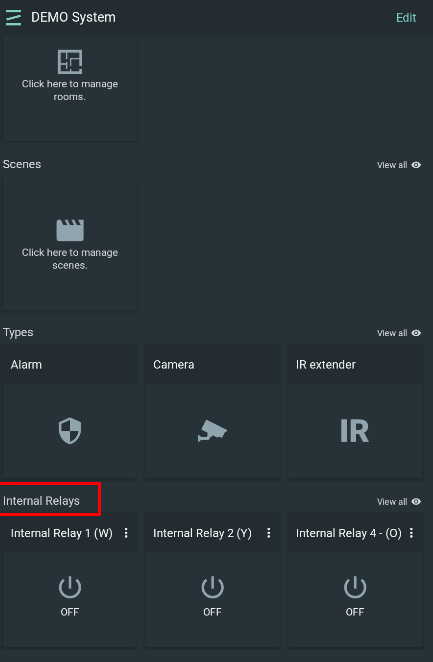Open the Alarm shield icon
This screenshot has height=662, width=433.
(70, 431)
